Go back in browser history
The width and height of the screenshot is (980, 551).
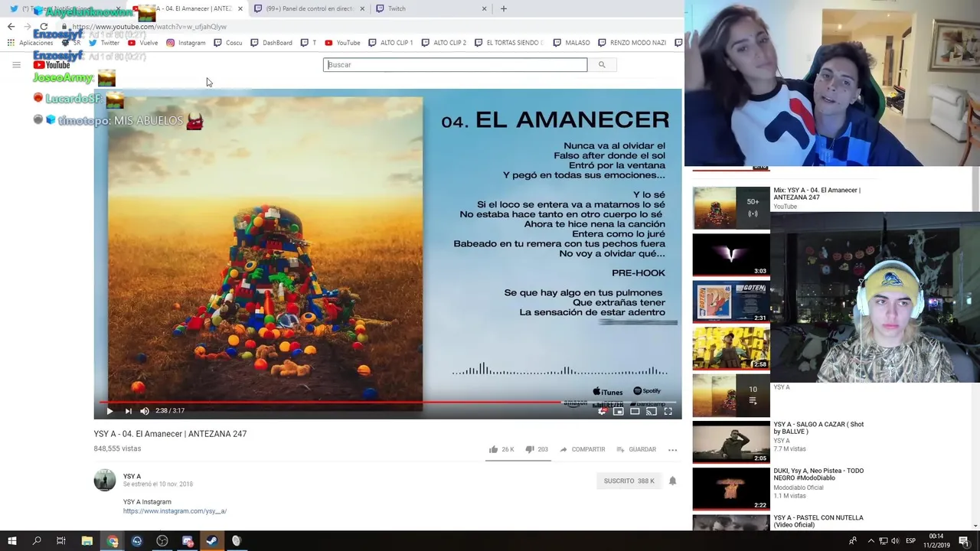pos(11,26)
